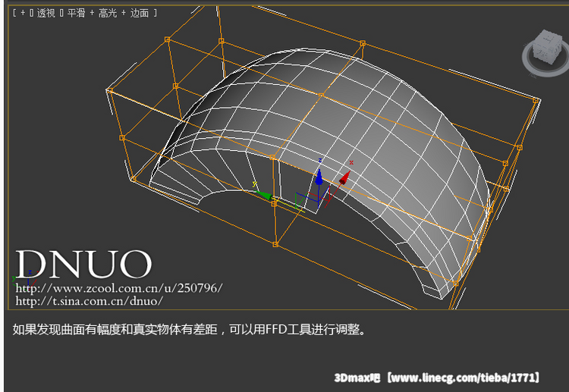
Task: Open the 透视 perspective view menu
Action: coord(46,13)
